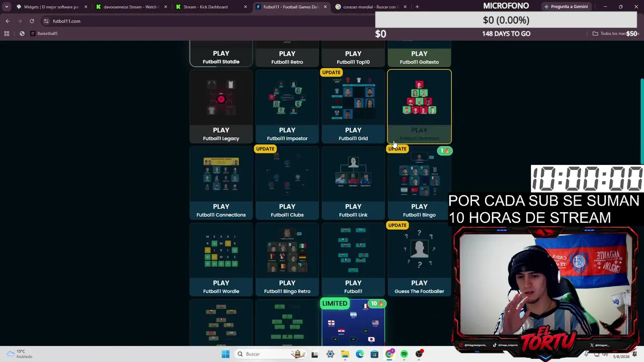Close the Widgets browser tab

tap(86, 7)
